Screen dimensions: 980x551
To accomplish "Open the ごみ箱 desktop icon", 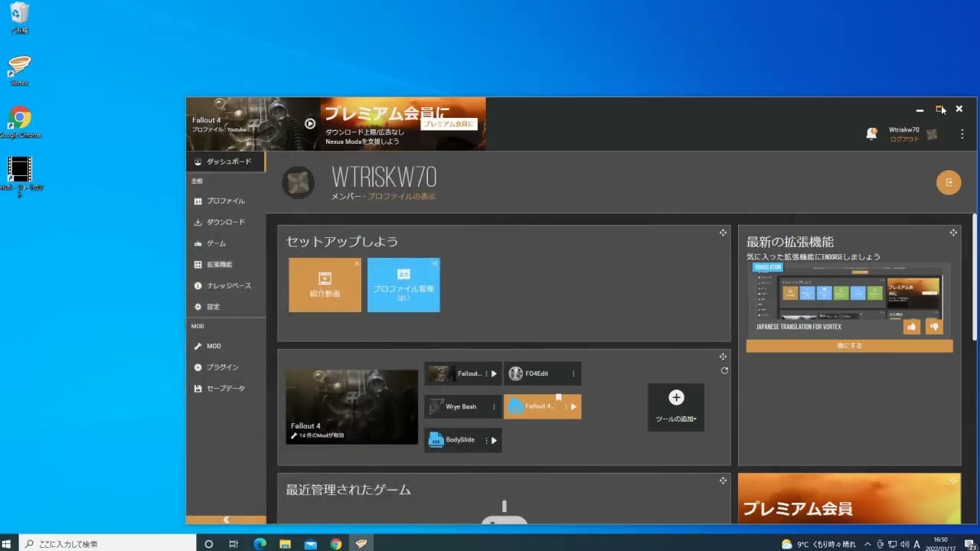I will click(20, 18).
